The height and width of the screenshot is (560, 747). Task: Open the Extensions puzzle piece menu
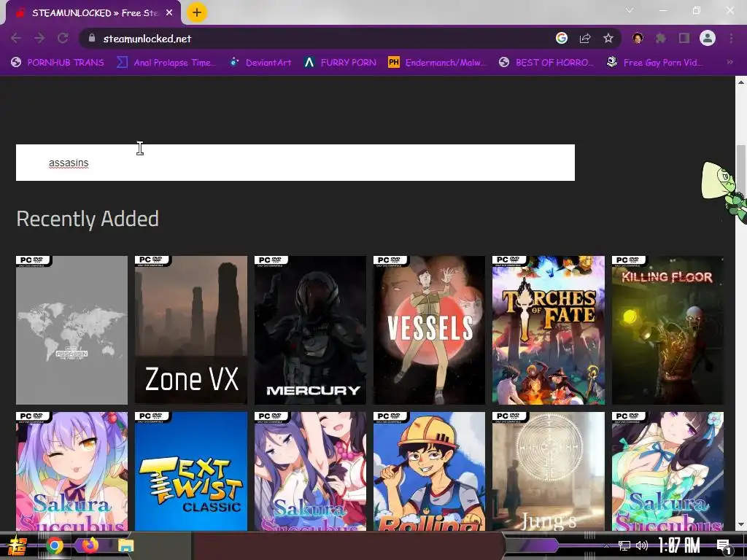coord(660,38)
